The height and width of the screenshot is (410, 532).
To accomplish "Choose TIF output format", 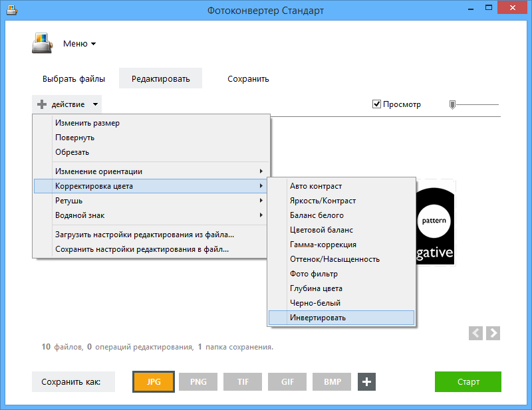I will point(243,382).
